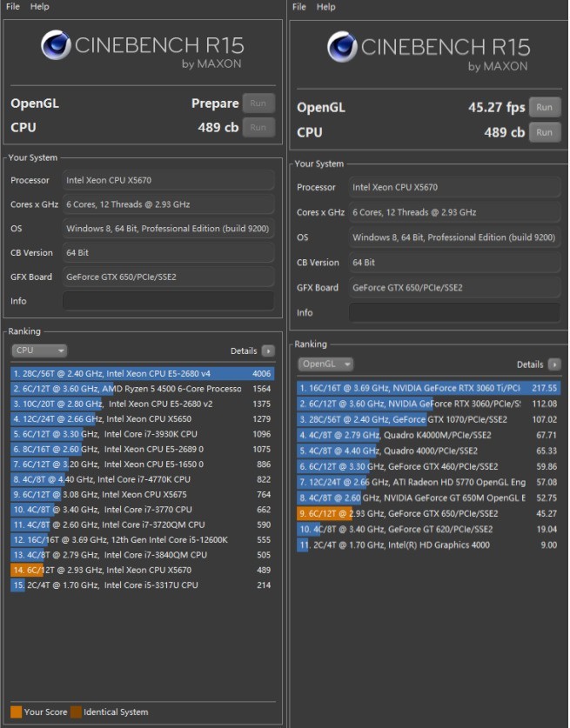Expand the OpenGL ranking type dropdown
This screenshot has width=570, height=728.
tap(325, 364)
